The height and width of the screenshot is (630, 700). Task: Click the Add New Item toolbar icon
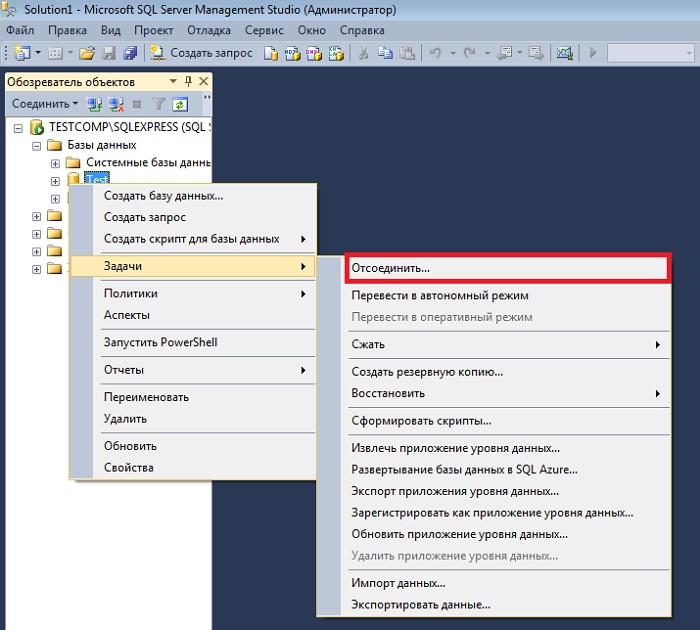[x=55, y=53]
